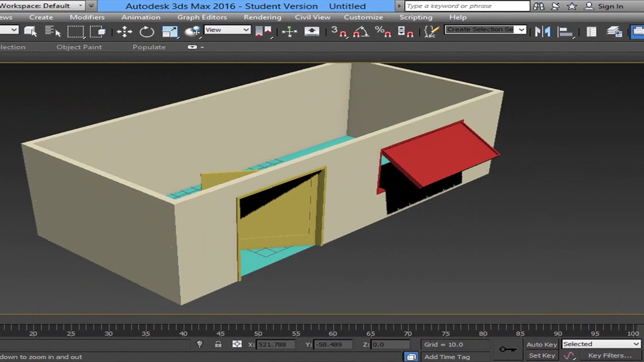Open default In/Out tangents curve icon
Image resolution: width=644 pixels, height=362 pixels.
coord(569,355)
